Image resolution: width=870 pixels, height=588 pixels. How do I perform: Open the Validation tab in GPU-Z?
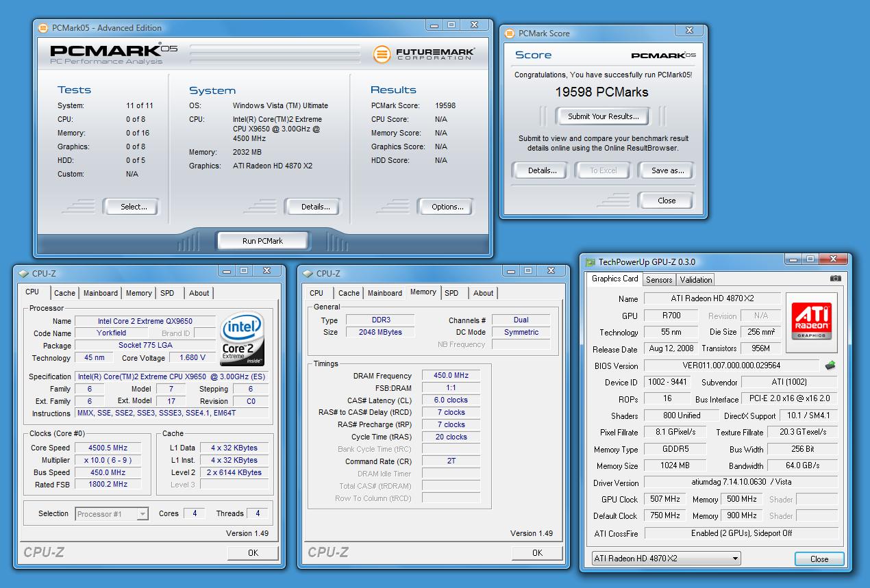696,279
